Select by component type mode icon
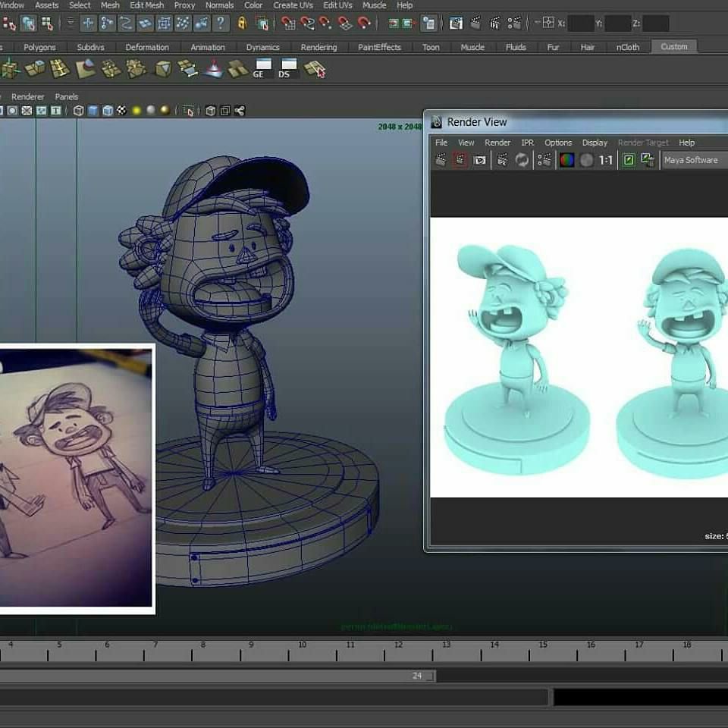The width and height of the screenshot is (728, 728). pyautogui.click(x=47, y=24)
